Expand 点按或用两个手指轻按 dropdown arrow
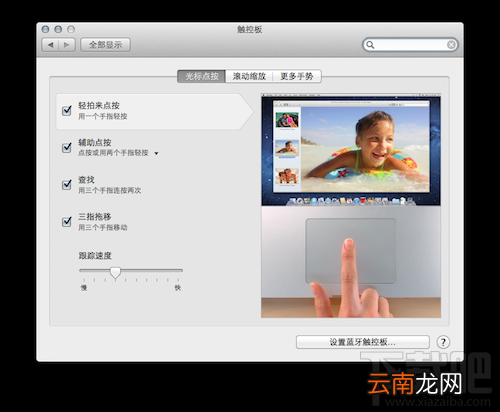 point(156,153)
